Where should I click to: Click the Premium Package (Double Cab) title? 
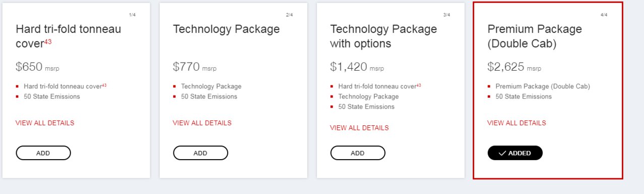tap(535, 36)
